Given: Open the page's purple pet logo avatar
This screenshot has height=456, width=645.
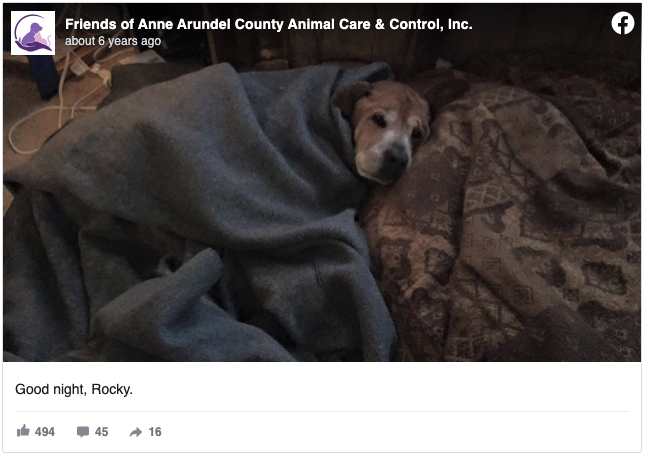Looking at the screenshot, I should (x=33, y=33).
